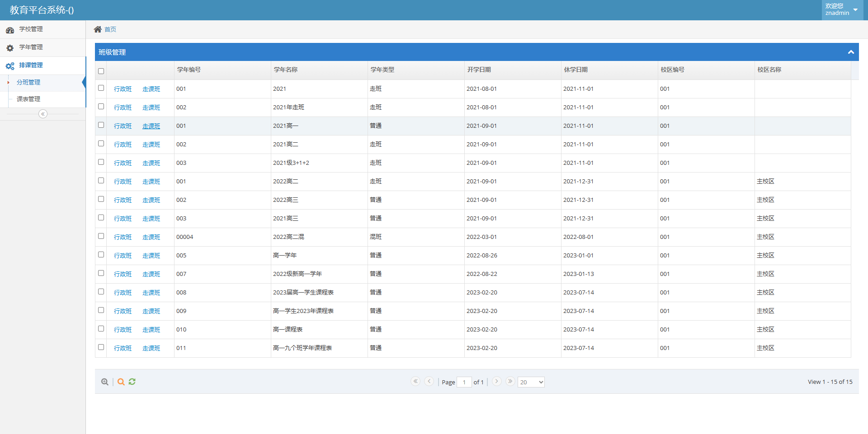Viewport: 868px width, 434px height.
Task: Check the row for 高一学年
Action: point(101,255)
